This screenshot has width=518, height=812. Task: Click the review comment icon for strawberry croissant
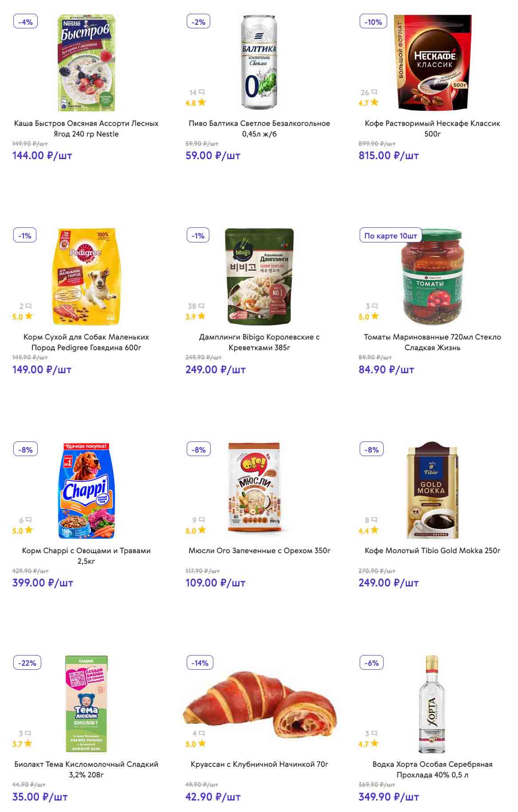[x=202, y=734]
